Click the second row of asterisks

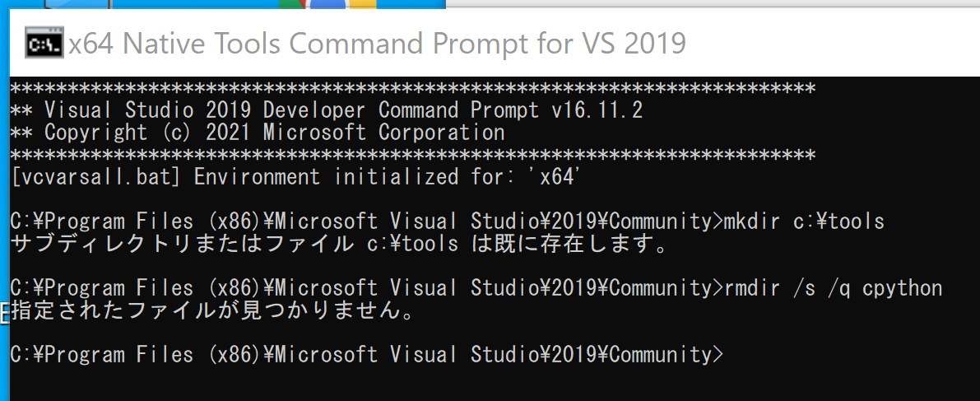(x=413, y=155)
